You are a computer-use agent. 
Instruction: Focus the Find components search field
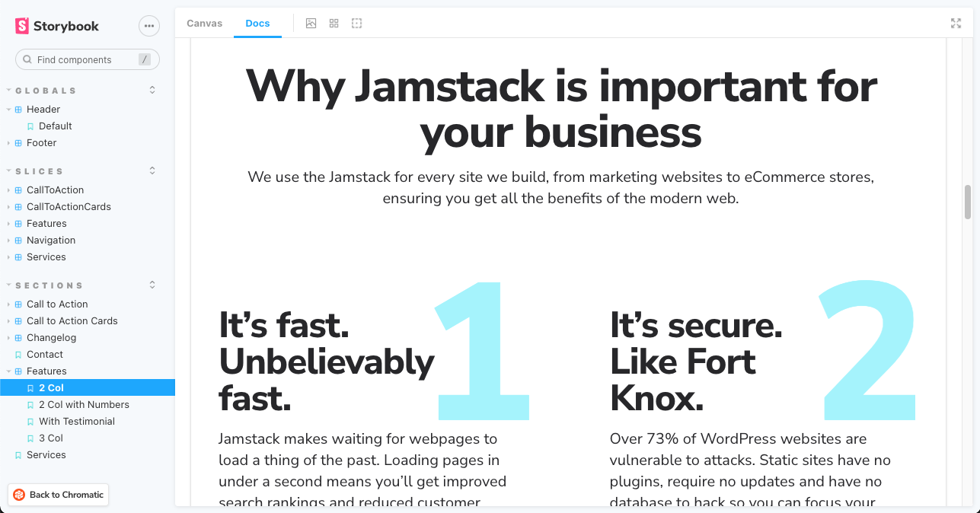click(x=88, y=59)
